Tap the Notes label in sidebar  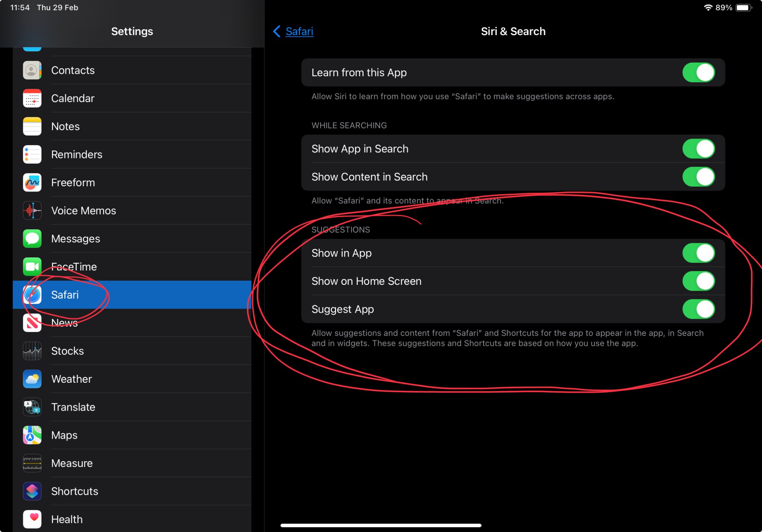(66, 126)
